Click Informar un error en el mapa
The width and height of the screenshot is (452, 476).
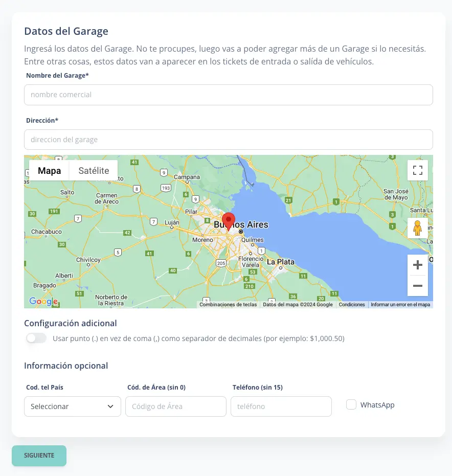click(402, 304)
